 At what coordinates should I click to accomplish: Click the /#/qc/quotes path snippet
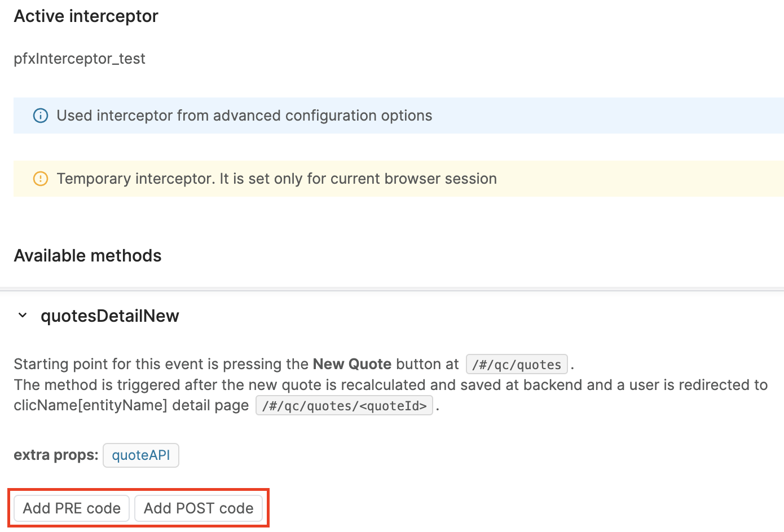pos(517,365)
